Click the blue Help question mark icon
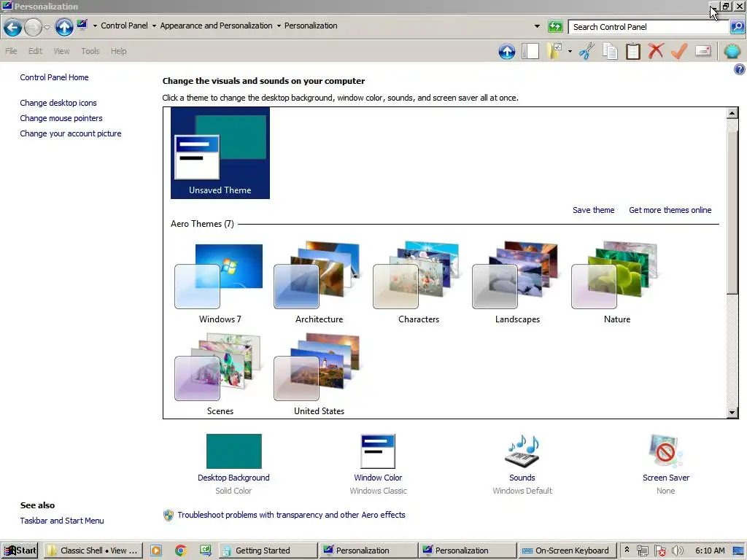Screen dimensions: 747x560 (740, 69)
